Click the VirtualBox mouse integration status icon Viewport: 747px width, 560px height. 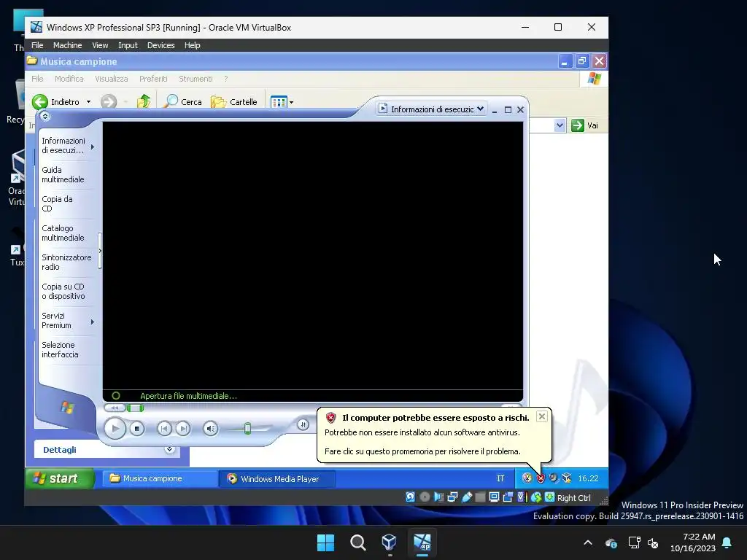coord(535,497)
